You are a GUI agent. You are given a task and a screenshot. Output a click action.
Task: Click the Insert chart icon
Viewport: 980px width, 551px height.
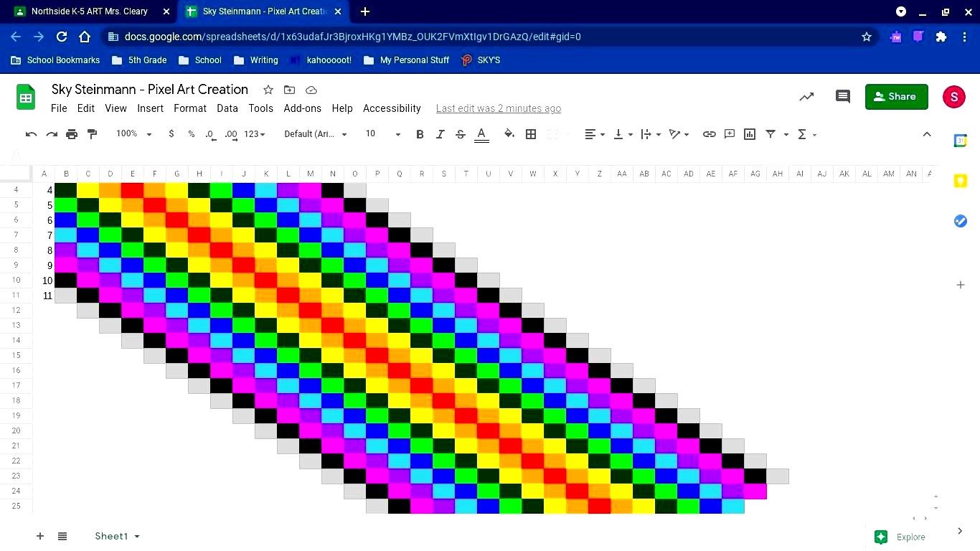tap(750, 134)
